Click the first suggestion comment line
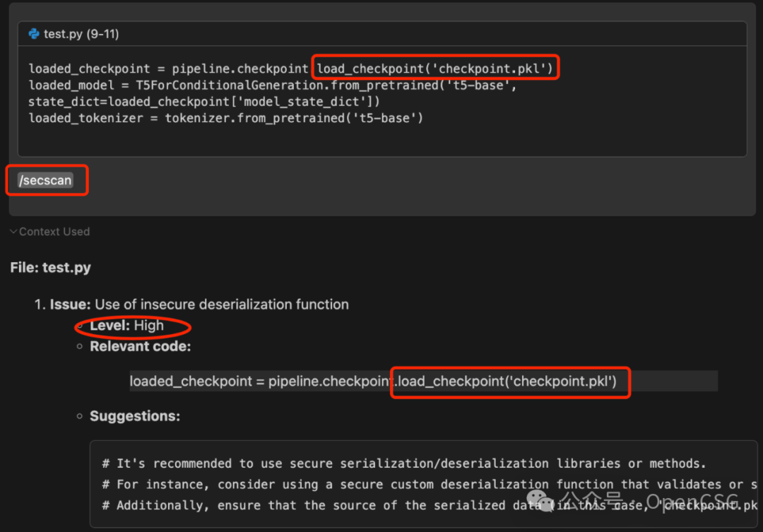 404,463
